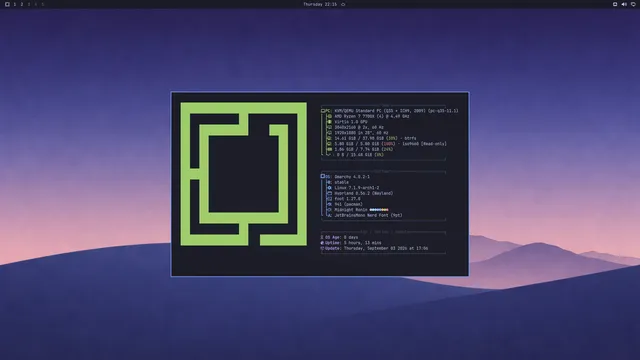
Task: Click the red percentage on the Read-only disk line
Action: [x=388, y=144]
